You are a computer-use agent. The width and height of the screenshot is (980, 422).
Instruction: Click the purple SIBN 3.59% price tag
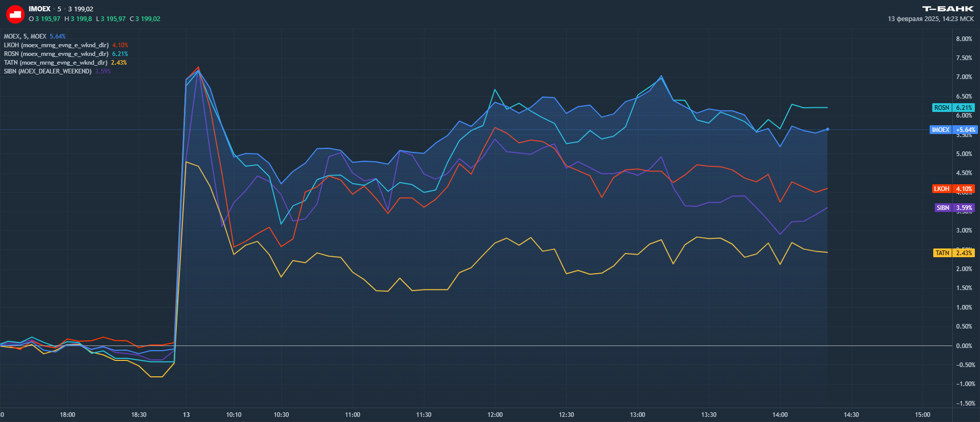point(954,208)
